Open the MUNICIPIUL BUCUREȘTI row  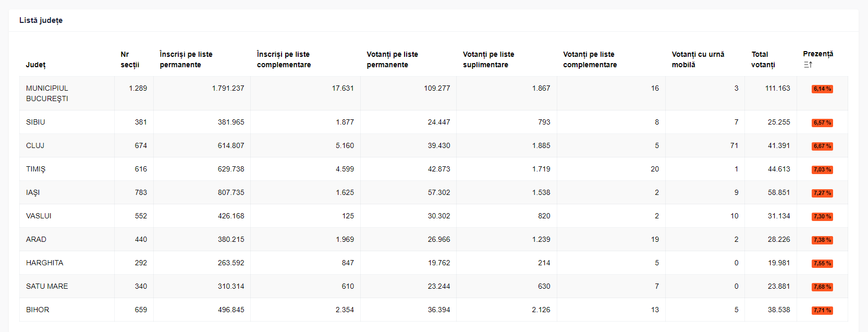click(434, 93)
